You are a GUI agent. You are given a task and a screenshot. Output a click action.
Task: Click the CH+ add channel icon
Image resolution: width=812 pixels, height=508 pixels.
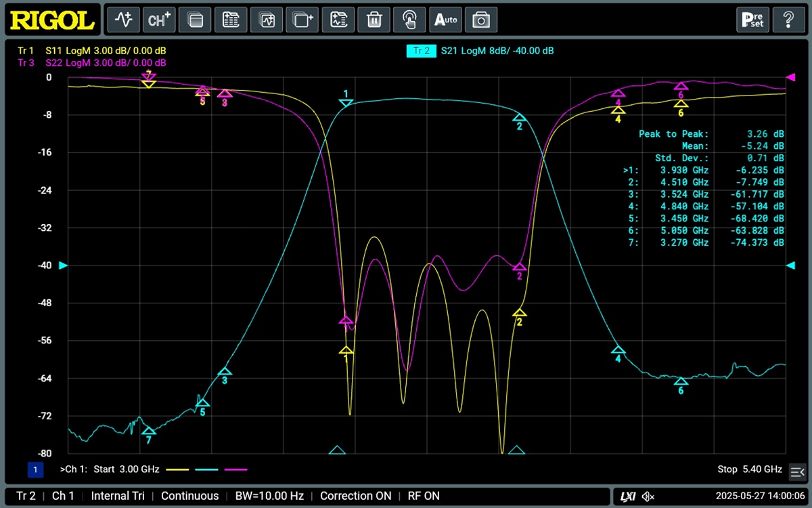(159, 20)
